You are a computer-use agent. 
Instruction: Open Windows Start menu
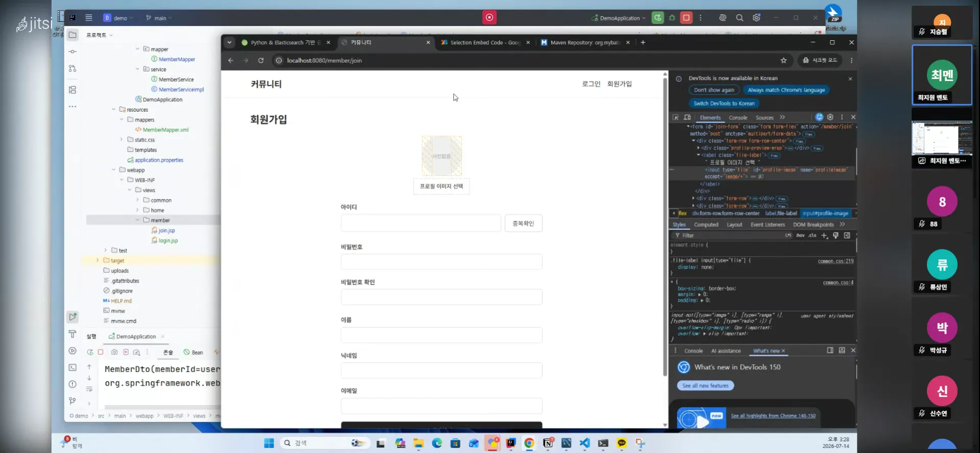(x=269, y=443)
